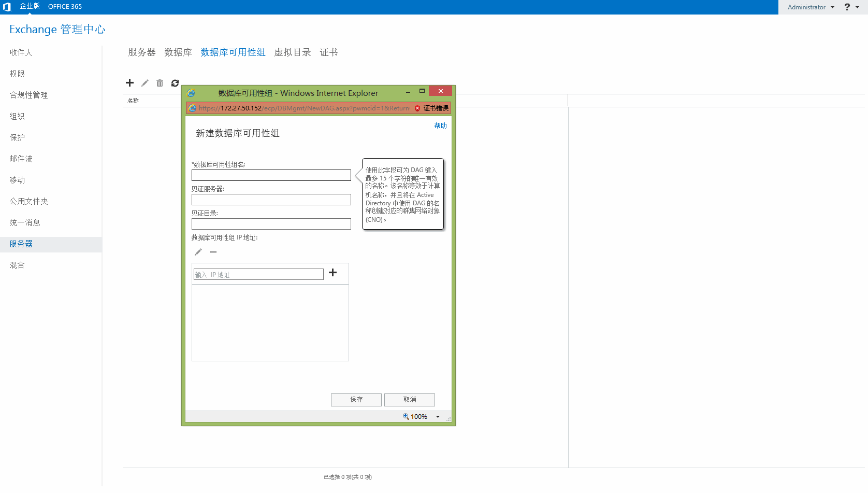The image size is (868, 493).
Task: Open the zoom level dropdown arrow
Action: [x=438, y=417]
